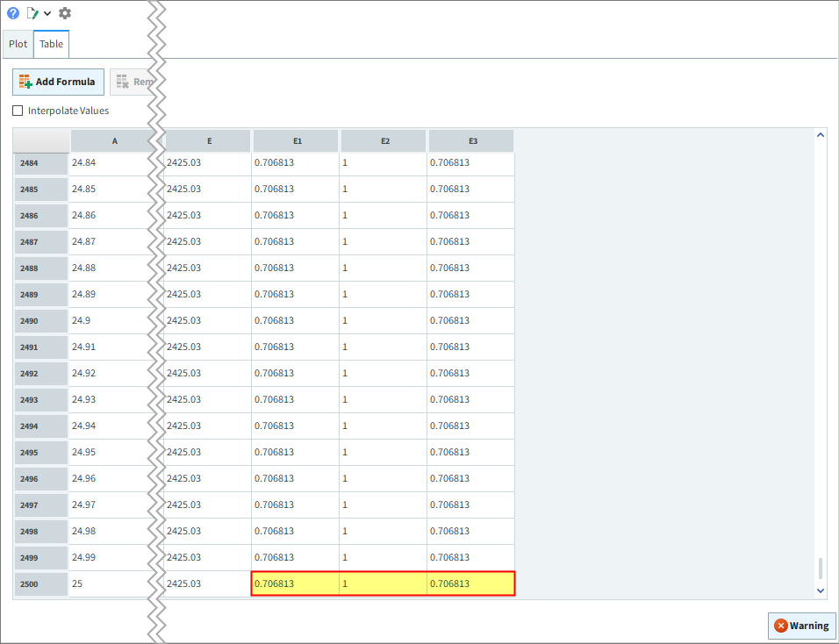839x644 pixels.
Task: Select column header E1
Action: 297,141
